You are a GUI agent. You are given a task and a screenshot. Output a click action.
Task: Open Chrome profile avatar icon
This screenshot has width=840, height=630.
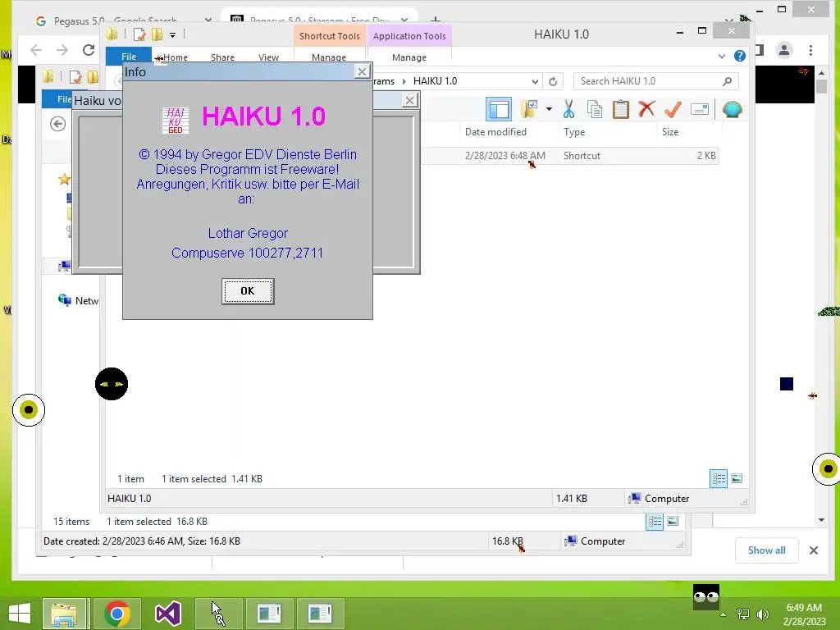coord(784,50)
